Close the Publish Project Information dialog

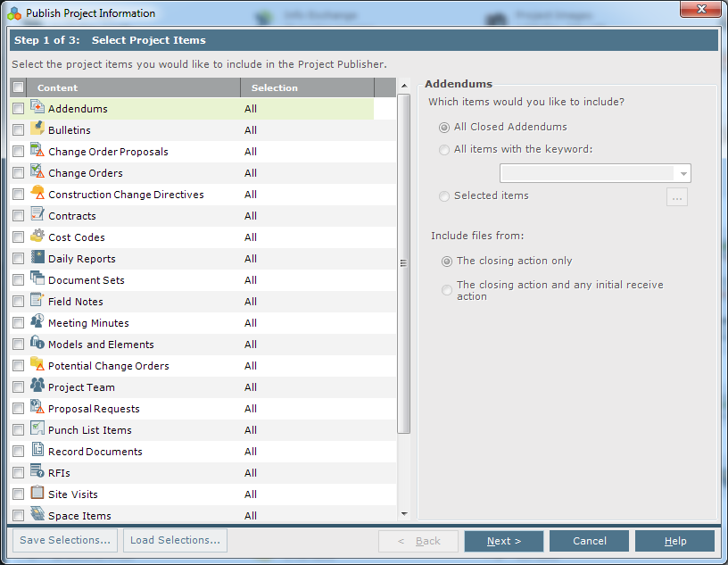(701, 9)
